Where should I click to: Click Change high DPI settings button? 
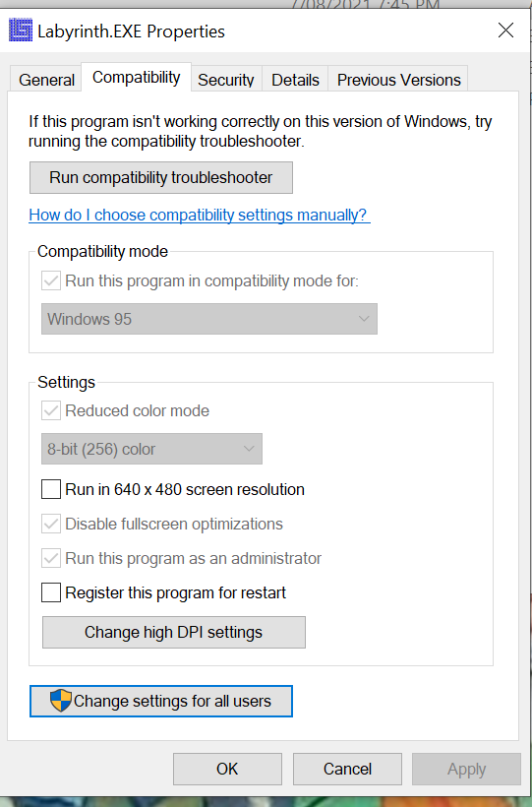click(174, 632)
